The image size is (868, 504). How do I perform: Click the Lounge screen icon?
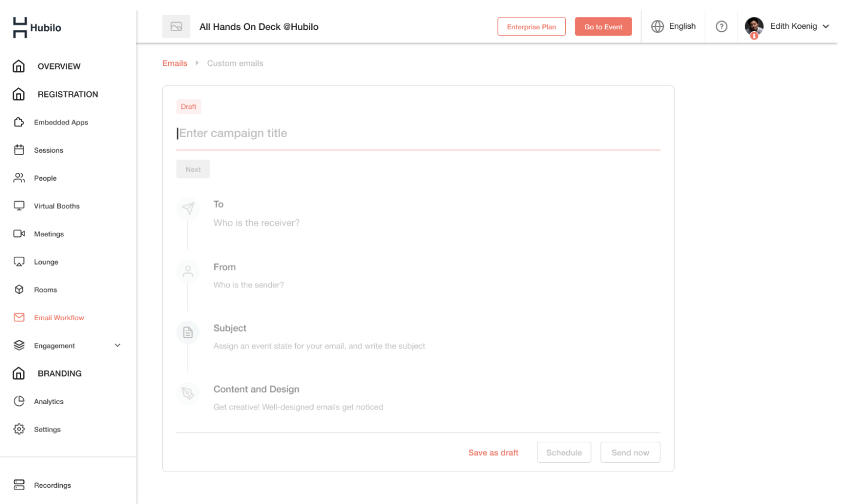coord(19,262)
